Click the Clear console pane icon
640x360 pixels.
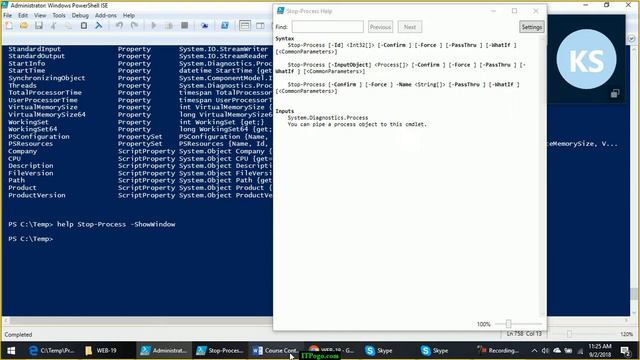click(x=98, y=26)
